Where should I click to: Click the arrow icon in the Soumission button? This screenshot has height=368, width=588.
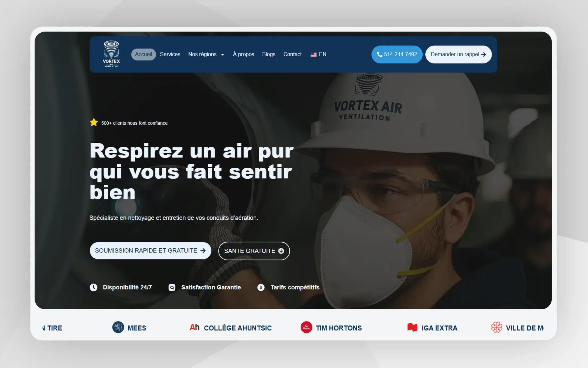click(x=203, y=251)
